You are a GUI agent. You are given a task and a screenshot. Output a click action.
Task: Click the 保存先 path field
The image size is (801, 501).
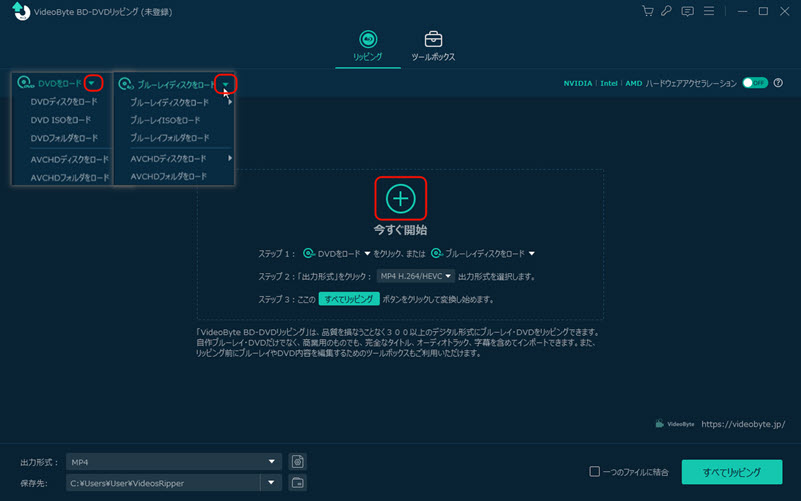point(163,483)
